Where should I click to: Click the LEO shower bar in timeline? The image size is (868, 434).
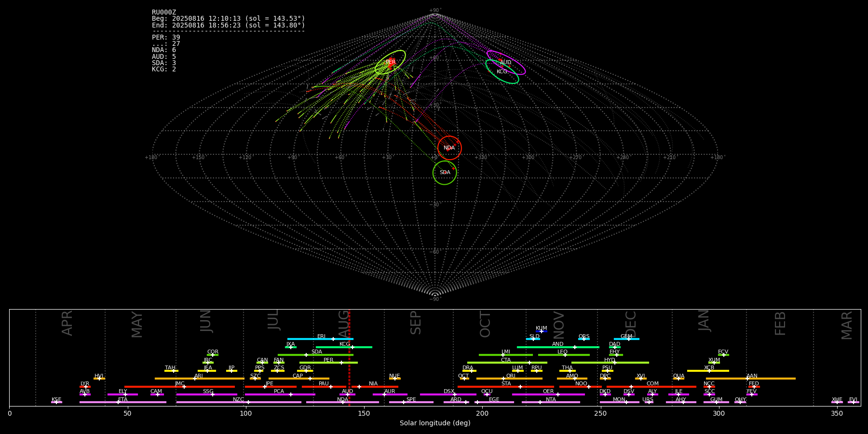[564, 355]
